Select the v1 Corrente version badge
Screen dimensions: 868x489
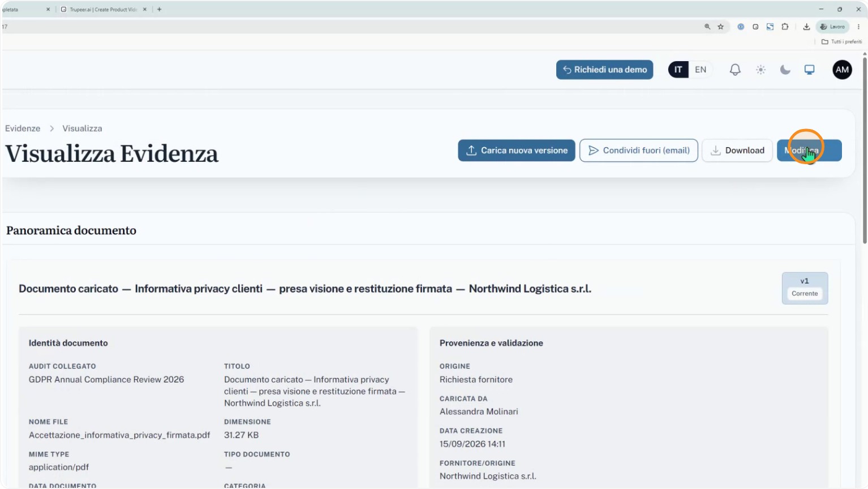coord(805,288)
